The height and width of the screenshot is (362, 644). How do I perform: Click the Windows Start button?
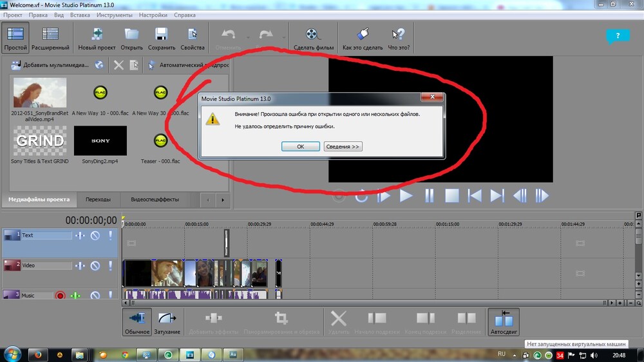click(13, 354)
